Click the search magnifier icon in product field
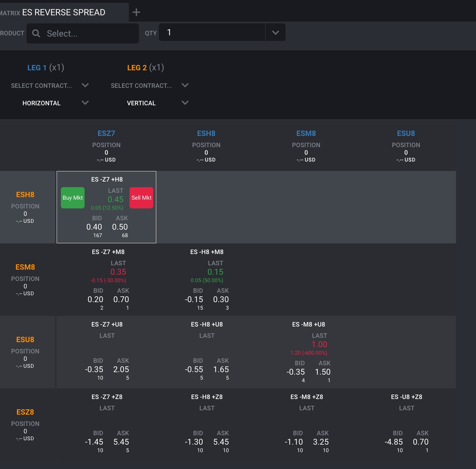Viewport: 476px width, 469px height. click(x=36, y=33)
